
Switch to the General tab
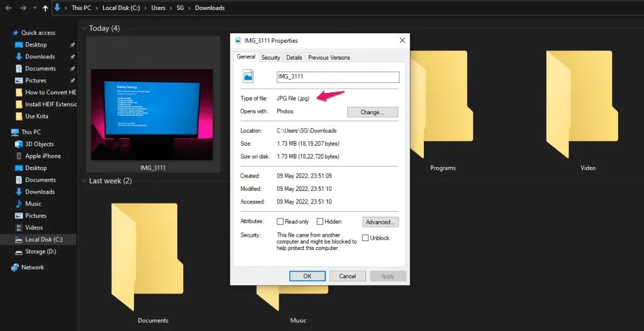(x=246, y=57)
